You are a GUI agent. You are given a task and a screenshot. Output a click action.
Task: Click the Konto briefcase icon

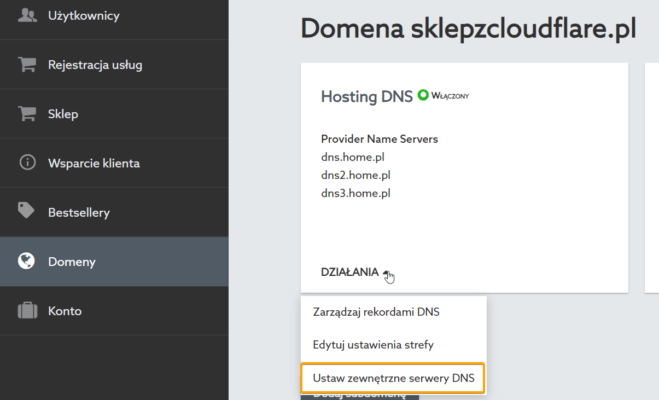pyautogui.click(x=28, y=310)
